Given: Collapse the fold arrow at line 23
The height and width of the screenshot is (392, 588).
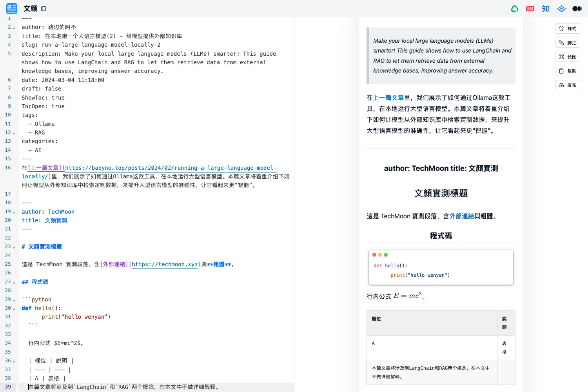Looking at the screenshot, I should tap(14, 247).
